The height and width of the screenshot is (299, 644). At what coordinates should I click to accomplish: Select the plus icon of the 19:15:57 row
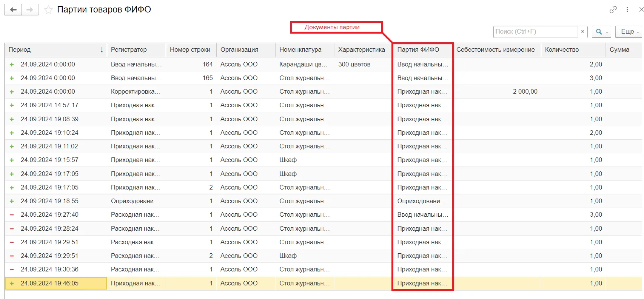pyautogui.click(x=12, y=160)
